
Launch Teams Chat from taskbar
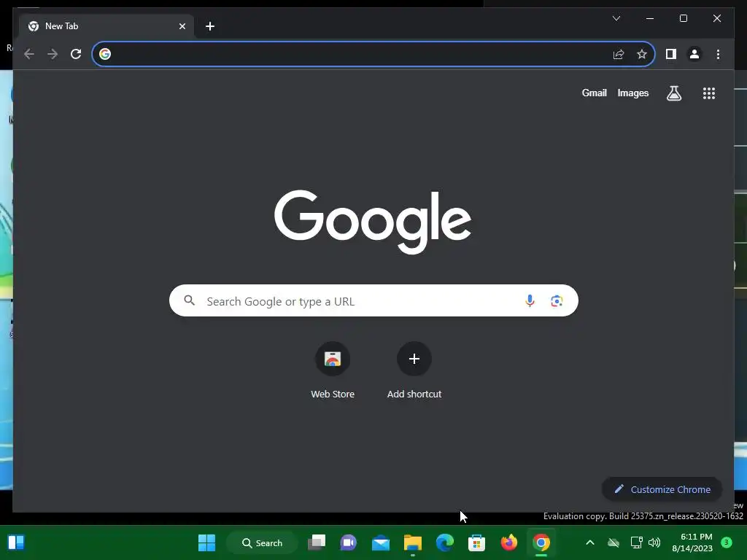pyautogui.click(x=348, y=542)
